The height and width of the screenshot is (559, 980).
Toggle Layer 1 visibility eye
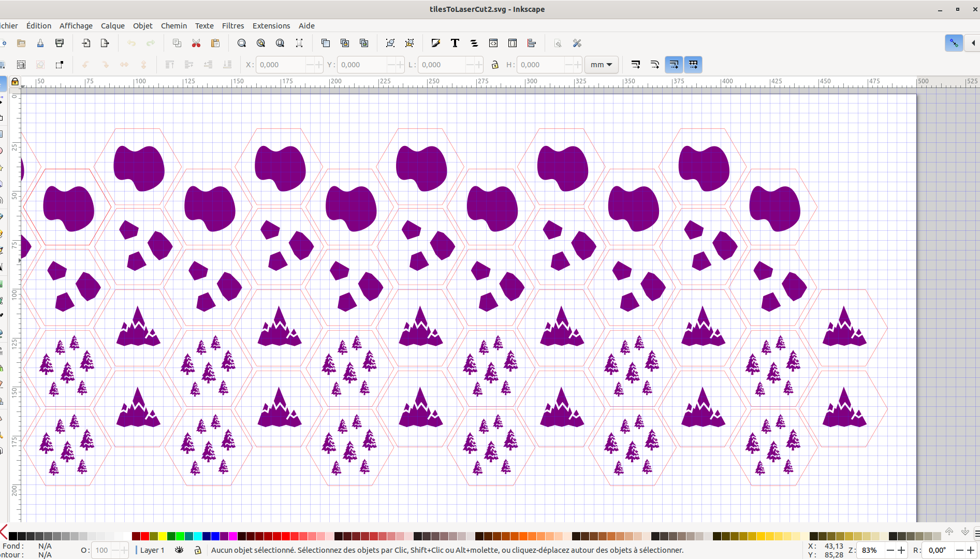click(x=179, y=550)
